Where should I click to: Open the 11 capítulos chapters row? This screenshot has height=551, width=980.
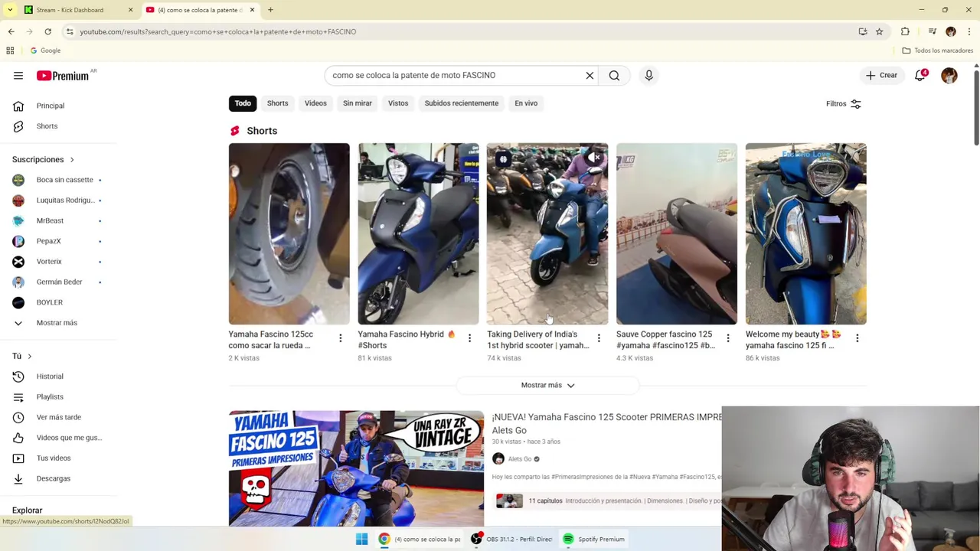[608, 500]
